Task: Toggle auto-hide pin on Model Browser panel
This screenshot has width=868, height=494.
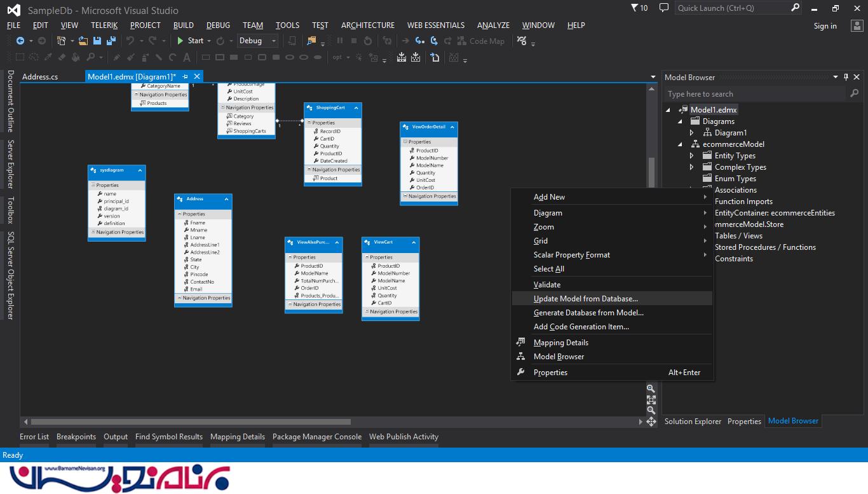Action: (x=846, y=77)
